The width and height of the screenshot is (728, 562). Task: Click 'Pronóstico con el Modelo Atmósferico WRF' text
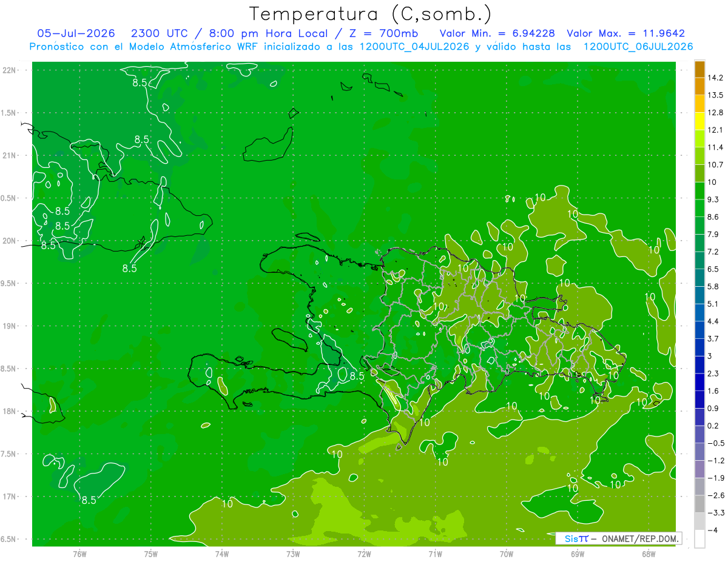[144, 47]
